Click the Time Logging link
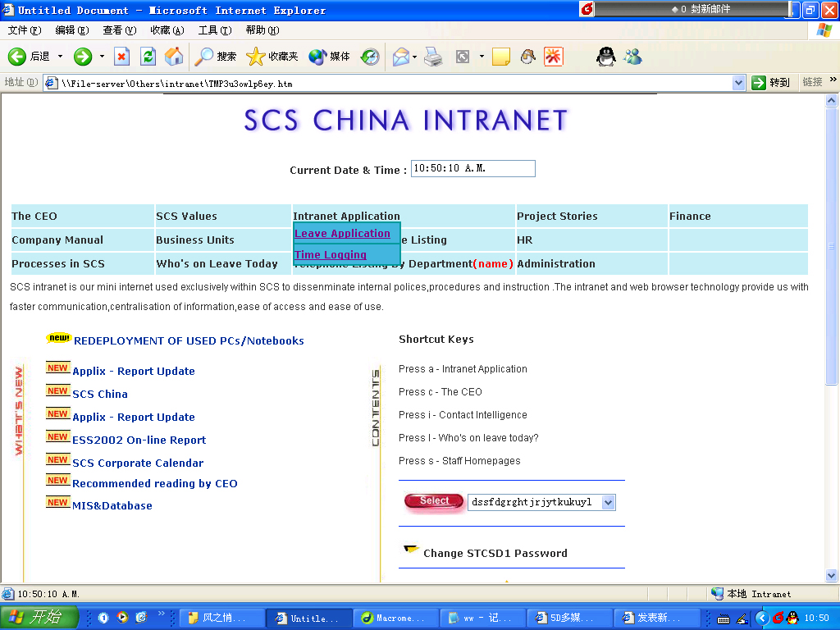The image size is (840, 630). tap(331, 255)
